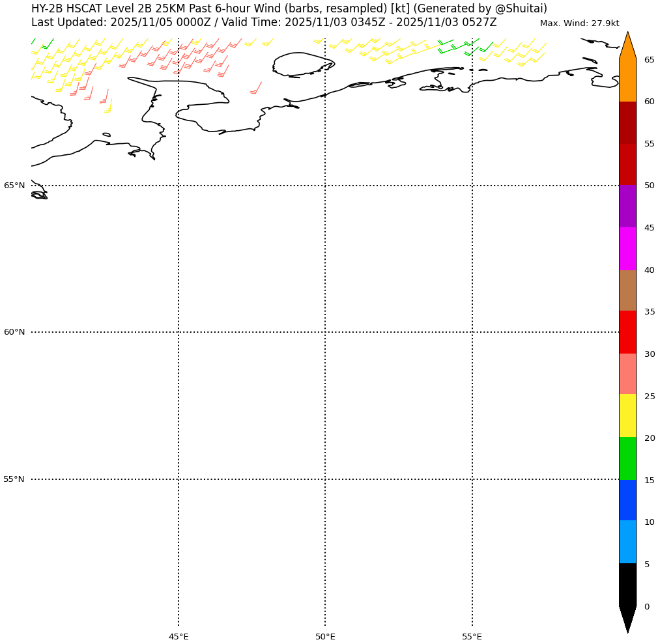Choose the purple 45-50 kt colorbar segment
The height and width of the screenshot is (644, 658).
pyautogui.click(x=627, y=206)
